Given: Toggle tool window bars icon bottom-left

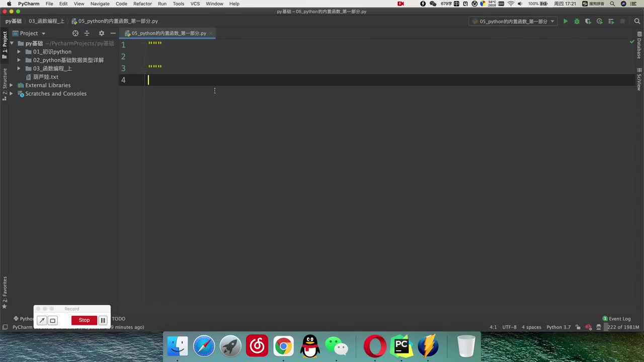Looking at the screenshot, I should click(x=5, y=327).
